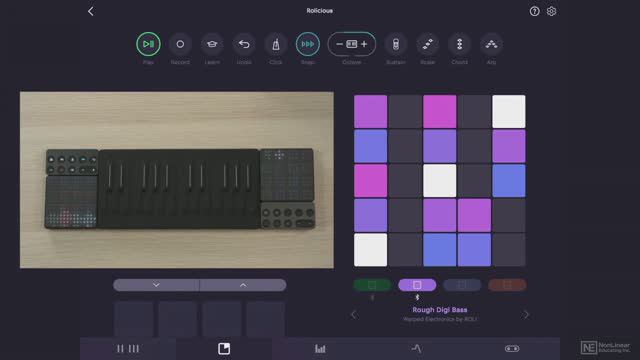Raise the octave with the plus button
640x360 pixels.
click(x=364, y=44)
